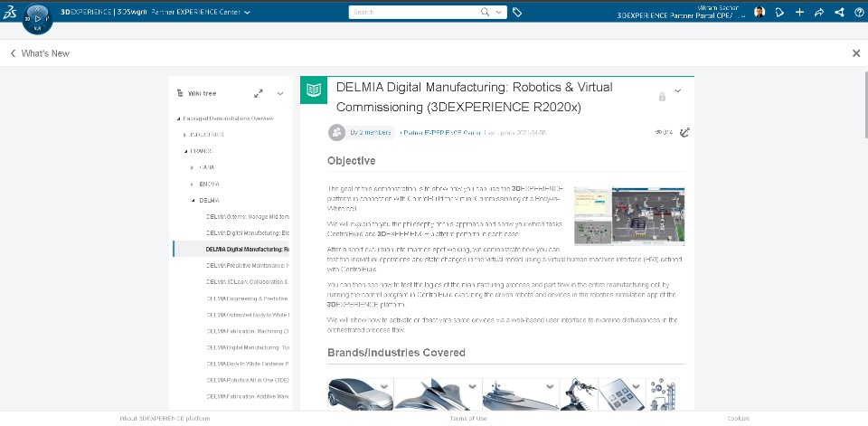
Task: Click the 3DS logo in the header
Action: click(10, 12)
